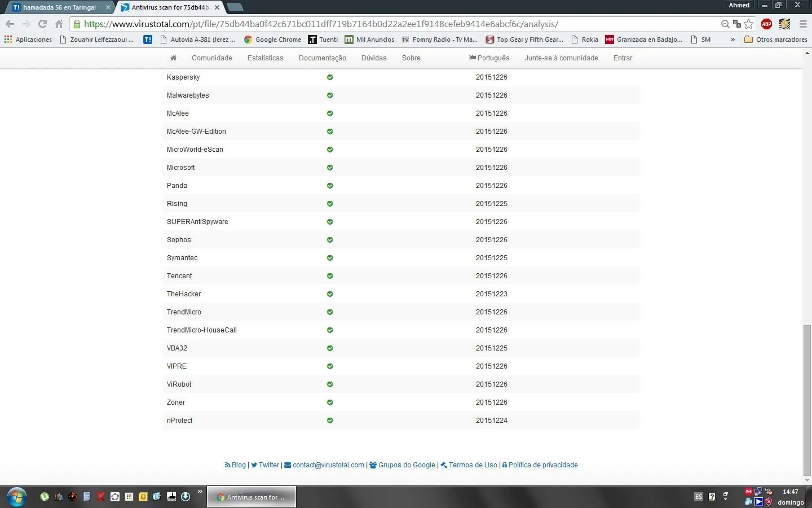
Task: Select the Antivirus scan taskbar button
Action: point(251,497)
